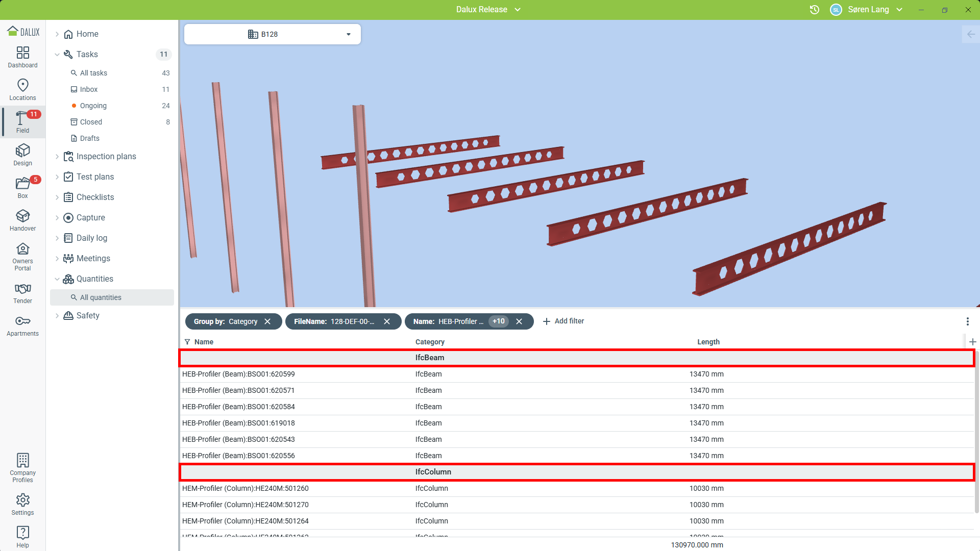Expand the Inspection plans node
This screenshot has width=980, height=551.
(57, 157)
